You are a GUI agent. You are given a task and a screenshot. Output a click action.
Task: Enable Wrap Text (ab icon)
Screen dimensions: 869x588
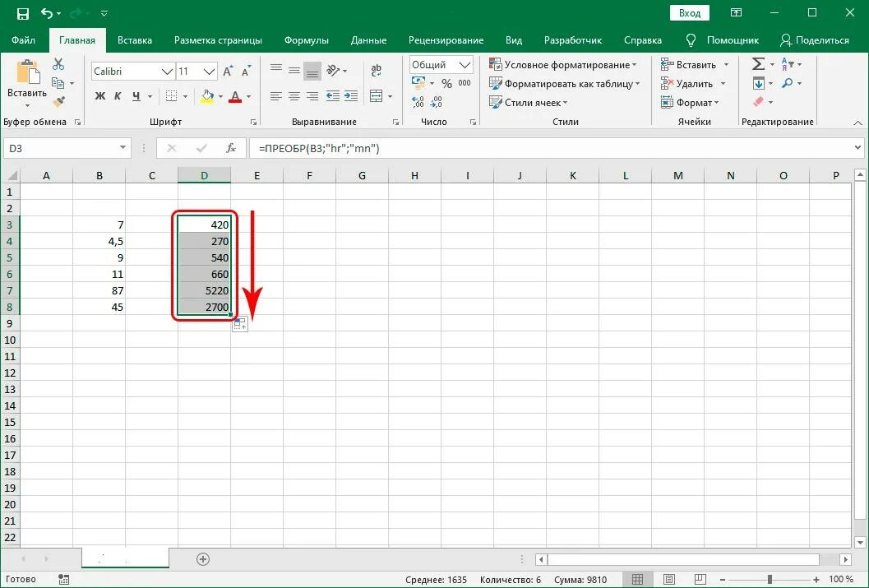(x=377, y=71)
